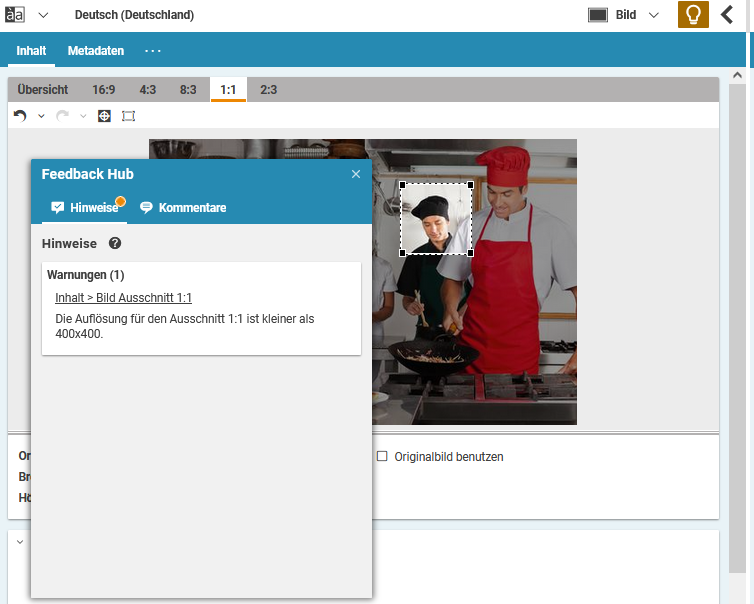
Task: Click the focus point crosshair icon
Action: [104, 116]
